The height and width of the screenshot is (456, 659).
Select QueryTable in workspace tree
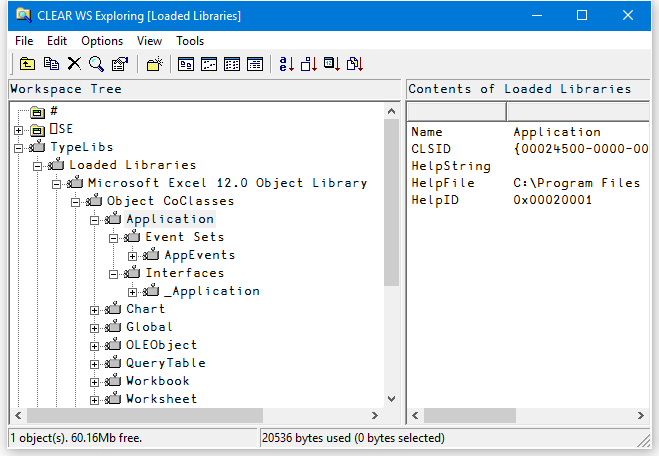pyautogui.click(x=165, y=363)
